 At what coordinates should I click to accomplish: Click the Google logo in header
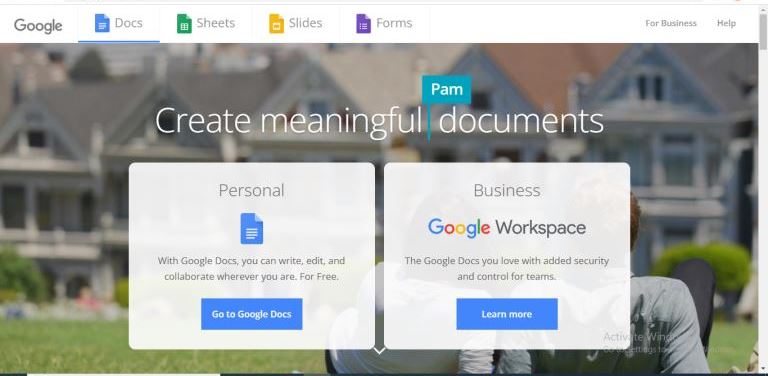tap(38, 25)
